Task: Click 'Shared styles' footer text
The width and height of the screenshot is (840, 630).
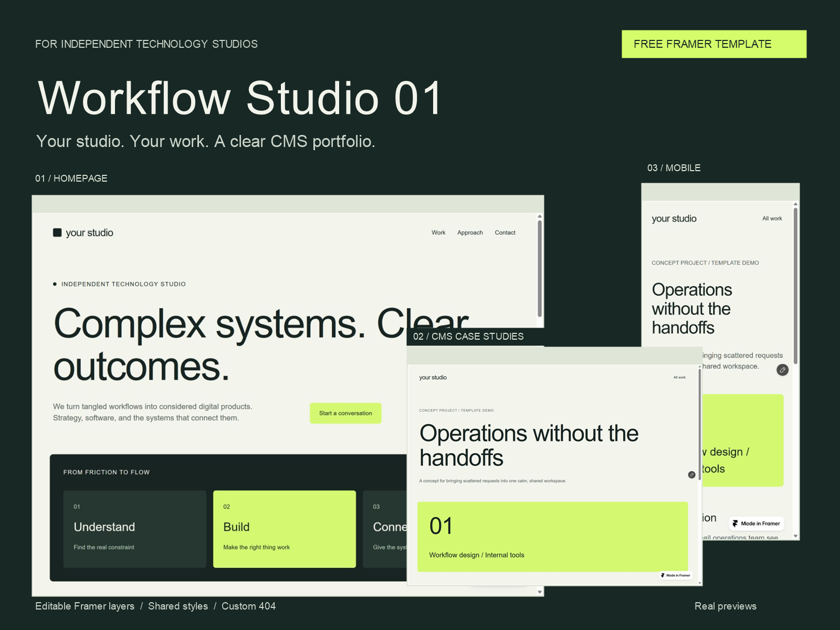Action: click(x=178, y=606)
